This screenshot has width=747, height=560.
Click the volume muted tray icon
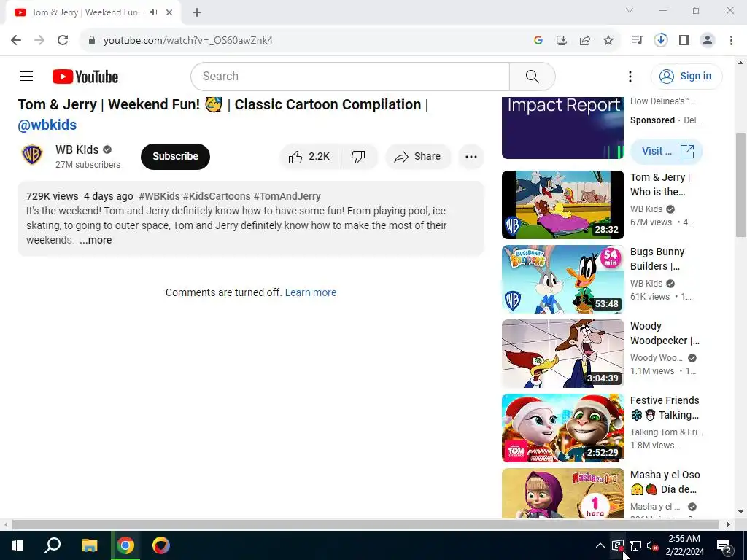tap(653, 545)
